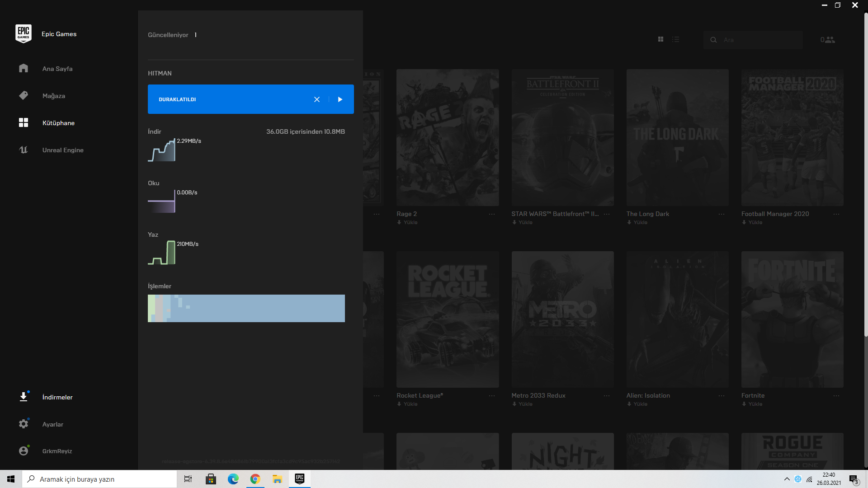868x488 pixels.
Task: Switch library to grid view
Action: click(x=660, y=40)
